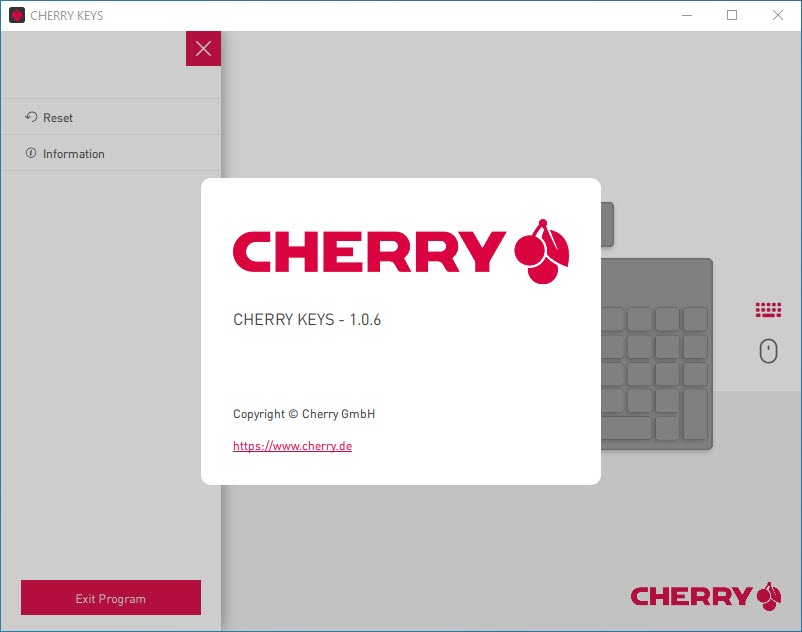The height and width of the screenshot is (632, 802).
Task: Click the 'Copyright © Cherry GmbH' text
Action: coord(304,414)
